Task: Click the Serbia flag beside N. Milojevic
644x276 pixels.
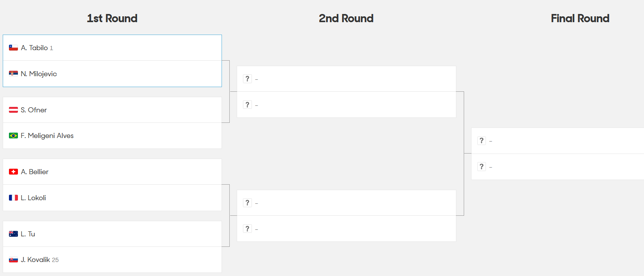Action: [x=13, y=74]
